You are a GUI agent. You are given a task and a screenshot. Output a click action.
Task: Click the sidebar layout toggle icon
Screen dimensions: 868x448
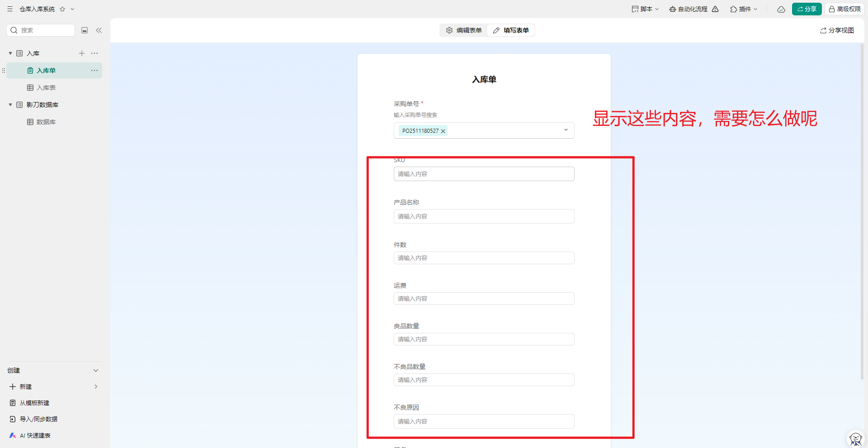[x=85, y=30]
